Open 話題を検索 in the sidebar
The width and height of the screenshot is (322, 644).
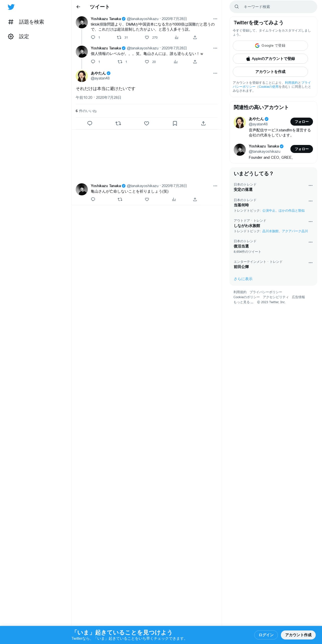[x=26, y=22]
